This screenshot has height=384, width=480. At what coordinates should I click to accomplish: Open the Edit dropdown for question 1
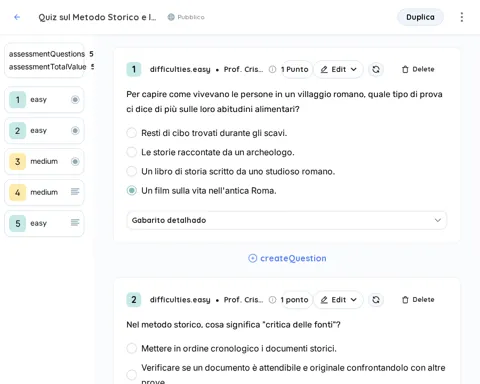338,69
